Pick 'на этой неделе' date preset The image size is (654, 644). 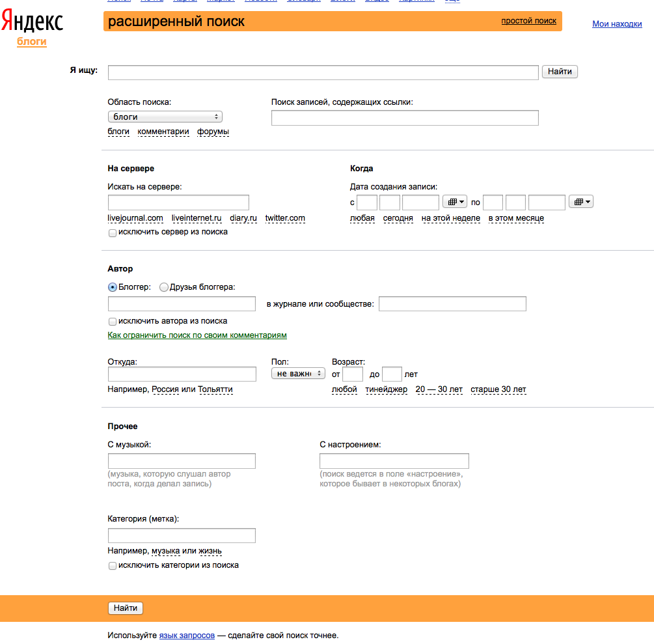(450, 218)
